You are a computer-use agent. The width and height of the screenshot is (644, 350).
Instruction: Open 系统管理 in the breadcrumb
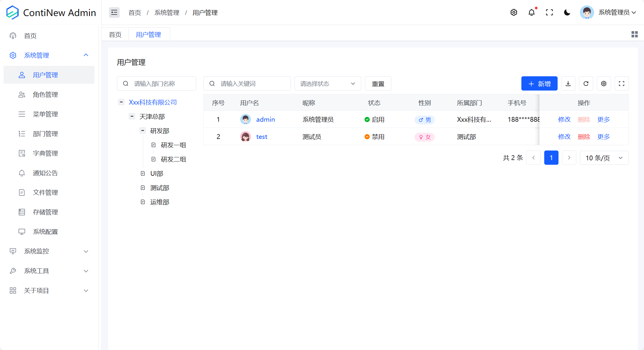[167, 12]
